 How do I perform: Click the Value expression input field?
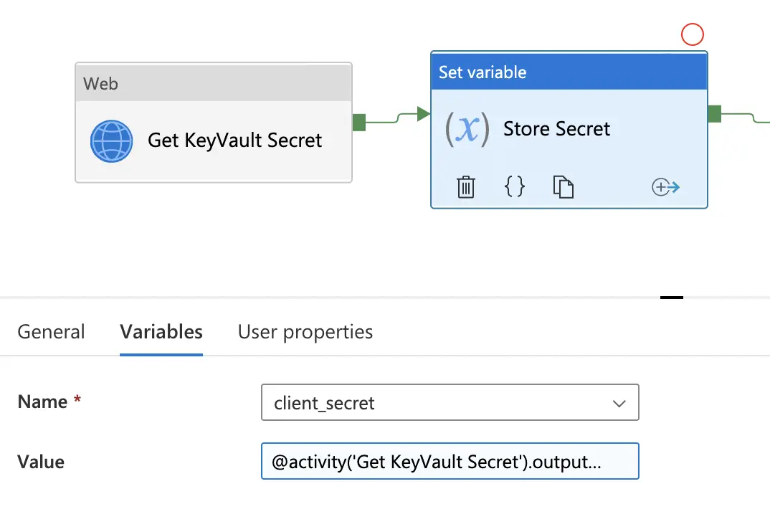[450, 461]
